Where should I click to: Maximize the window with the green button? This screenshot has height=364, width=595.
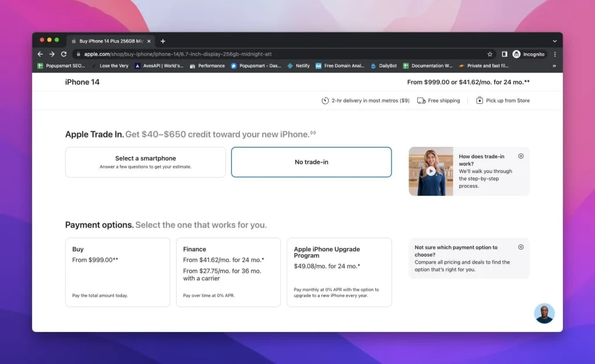[57, 40]
